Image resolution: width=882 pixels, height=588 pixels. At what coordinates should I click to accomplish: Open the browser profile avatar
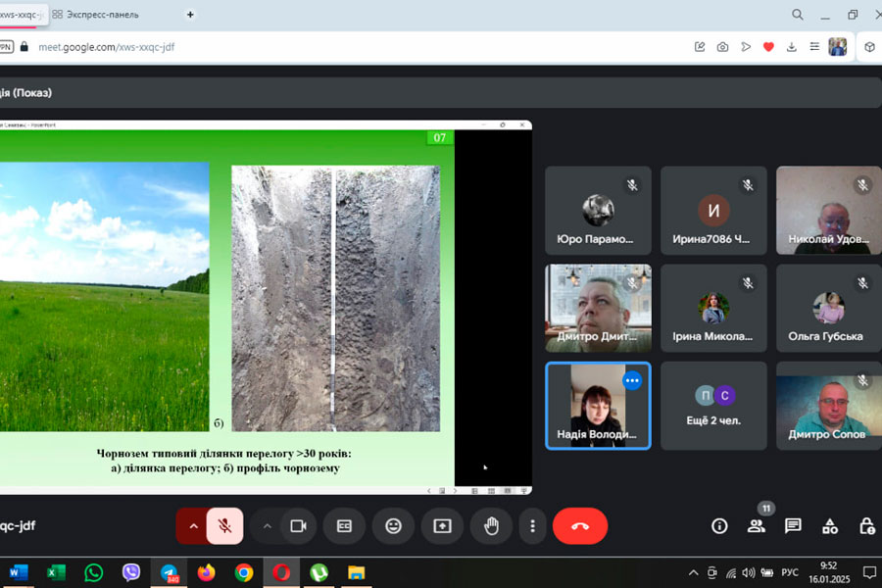tap(838, 47)
